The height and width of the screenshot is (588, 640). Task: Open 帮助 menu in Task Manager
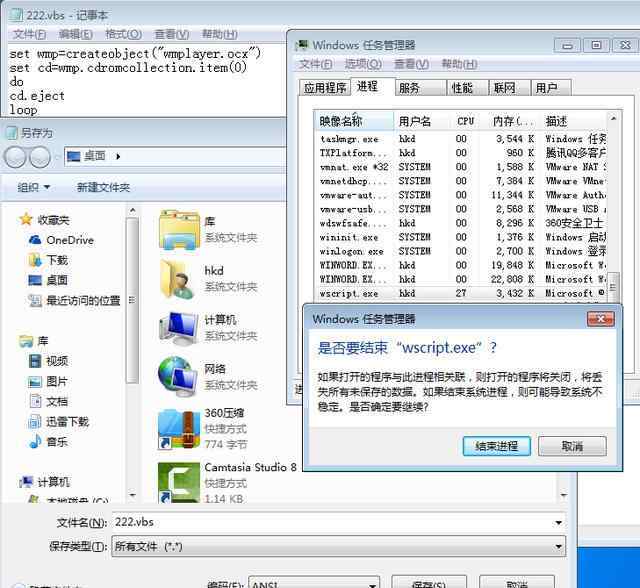coord(459,64)
